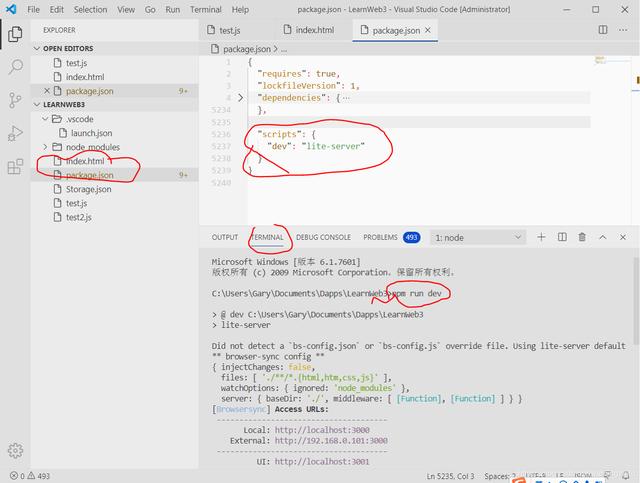Click the feedback icon in status bar
Screen dimensions: 640x483
(x=608, y=475)
